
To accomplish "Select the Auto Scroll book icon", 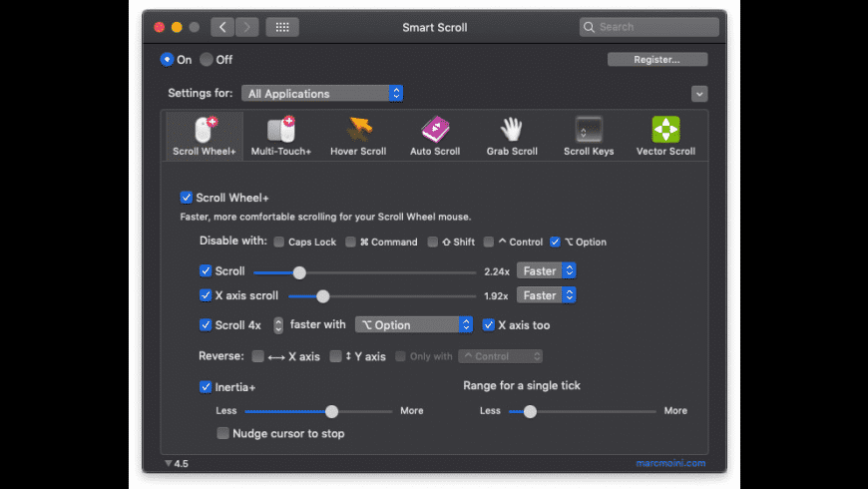I will (x=435, y=130).
